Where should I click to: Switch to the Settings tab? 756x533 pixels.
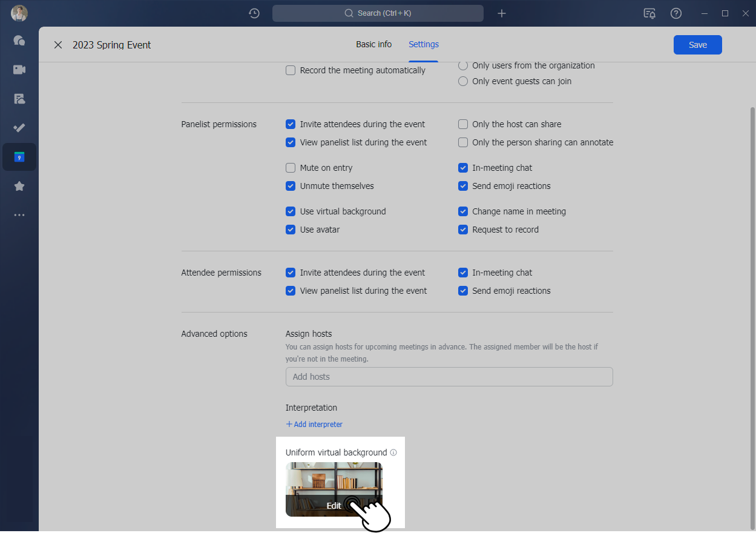(x=423, y=44)
